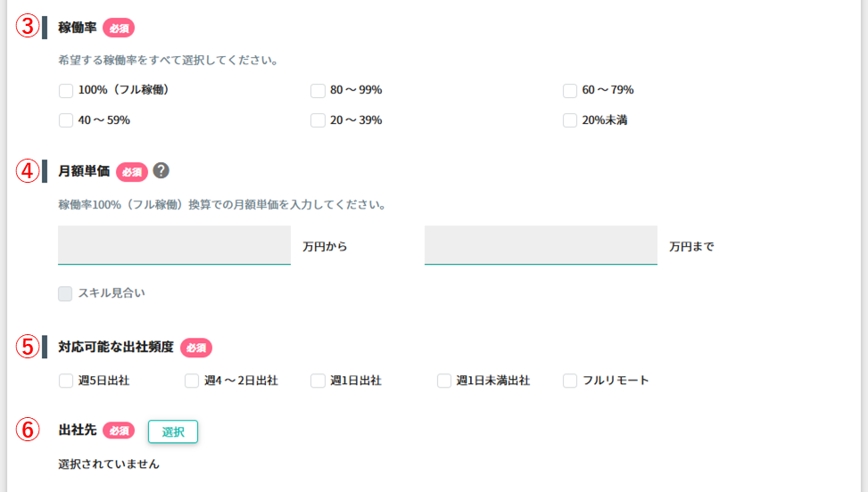This screenshot has height=492, width=868.
Task: Check the 80～99% checkbox
Action: click(x=318, y=91)
